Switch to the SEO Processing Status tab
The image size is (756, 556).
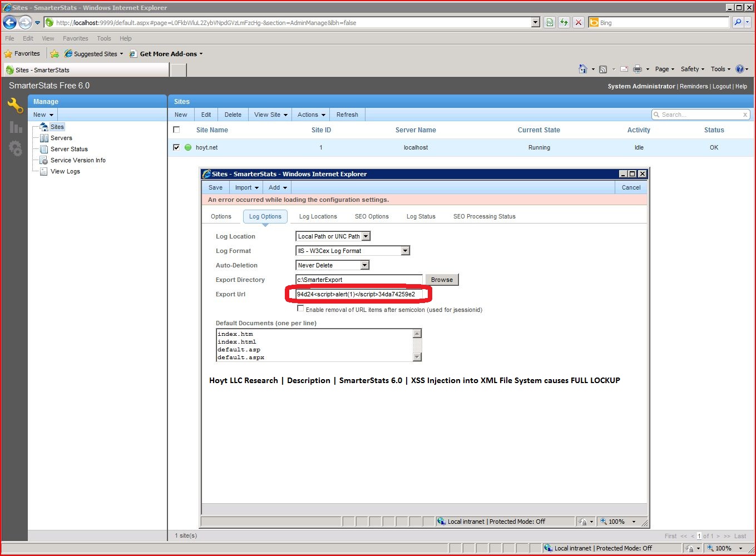(484, 216)
